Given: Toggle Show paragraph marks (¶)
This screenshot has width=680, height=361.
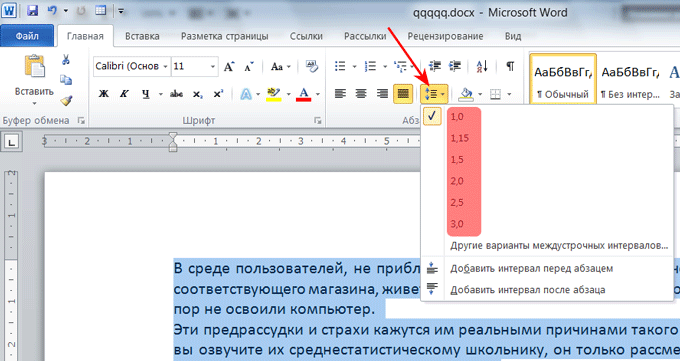Looking at the screenshot, I should pos(510,66).
